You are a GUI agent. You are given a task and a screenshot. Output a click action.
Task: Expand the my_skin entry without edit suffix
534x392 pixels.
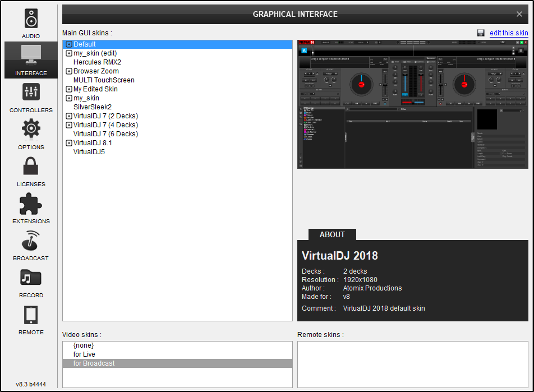coord(69,98)
